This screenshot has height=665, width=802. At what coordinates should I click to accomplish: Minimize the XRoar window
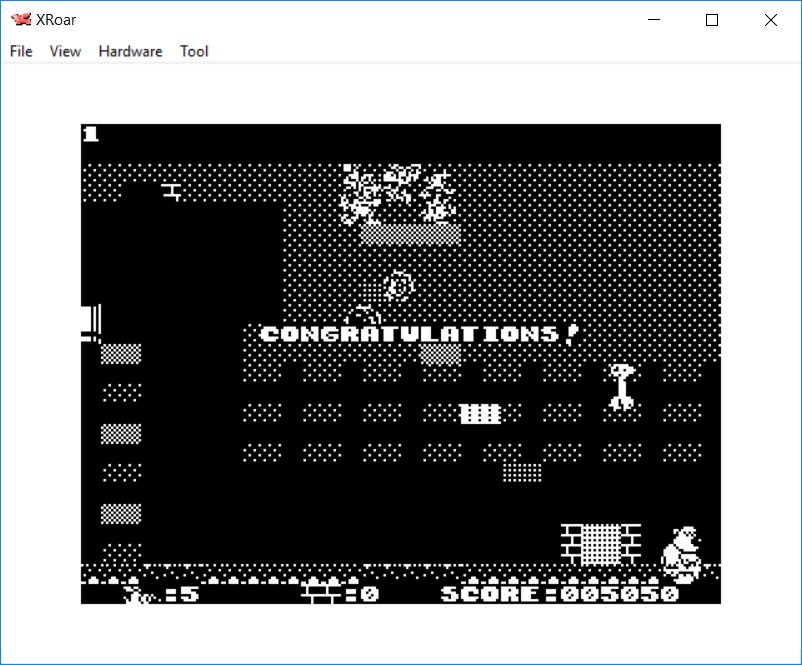pos(654,20)
